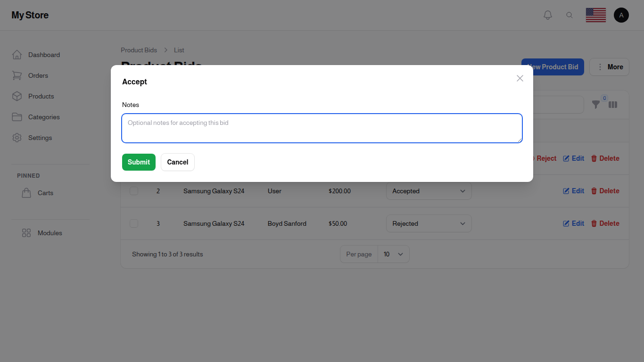
Task: Check the checkbox for bid row 3
Action: 134,223
